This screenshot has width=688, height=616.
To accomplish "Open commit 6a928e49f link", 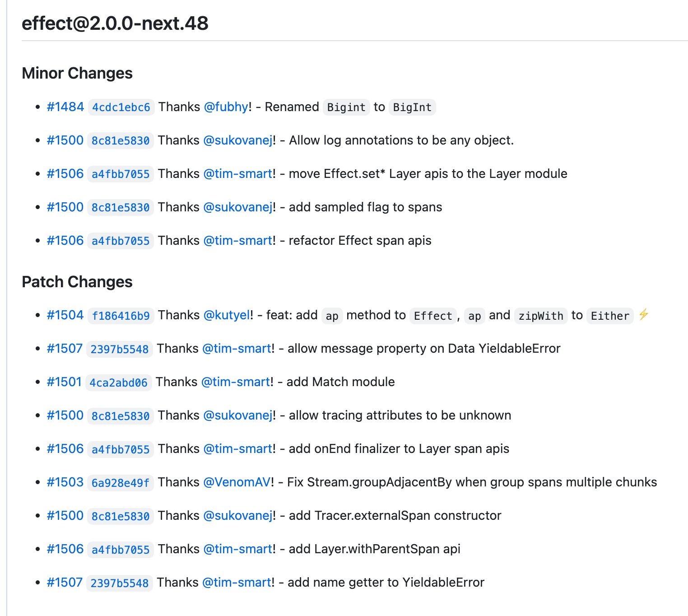I will coord(121,483).
